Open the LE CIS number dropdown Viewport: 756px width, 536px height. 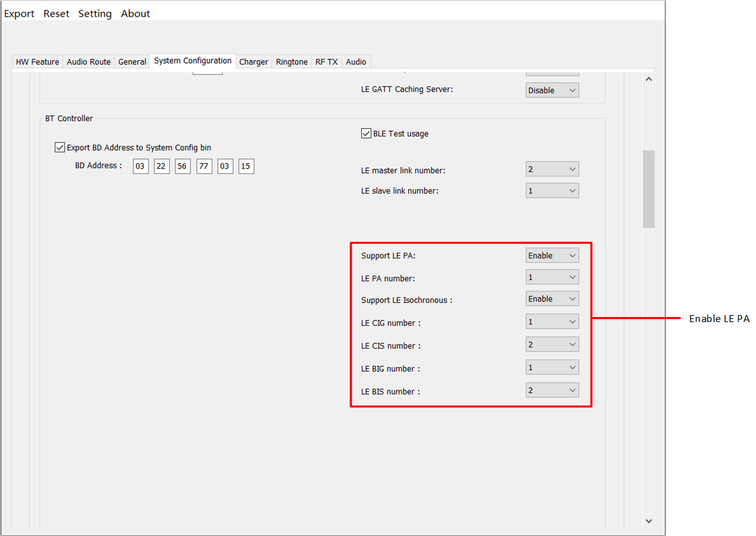552,345
